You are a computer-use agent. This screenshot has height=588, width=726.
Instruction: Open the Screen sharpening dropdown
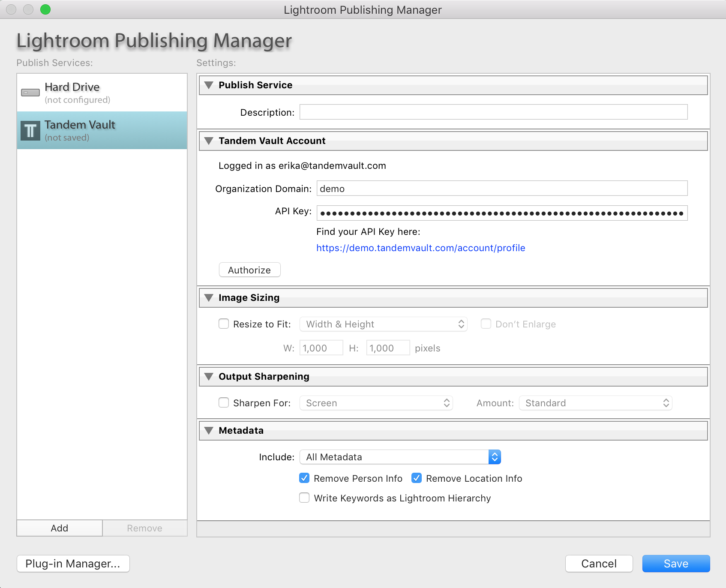tap(376, 403)
